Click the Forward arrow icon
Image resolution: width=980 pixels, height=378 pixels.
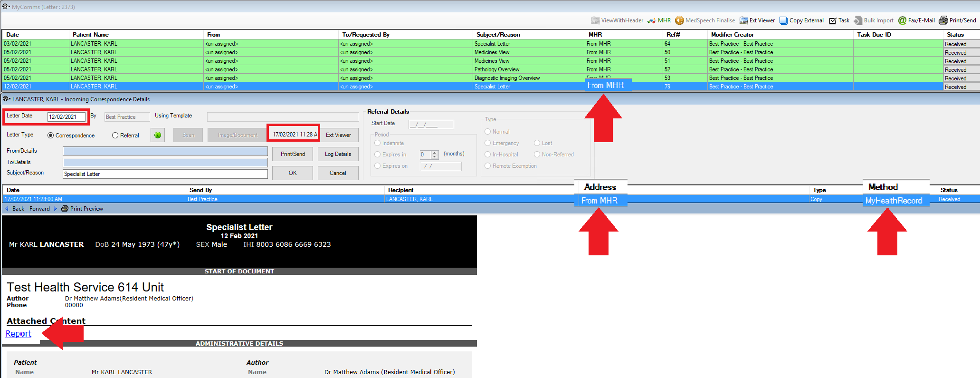(55, 209)
